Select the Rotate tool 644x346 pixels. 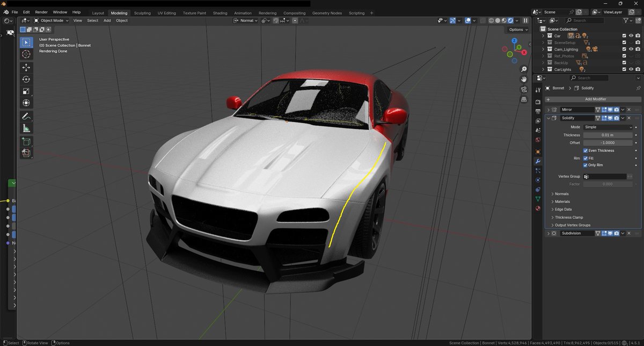click(26, 79)
